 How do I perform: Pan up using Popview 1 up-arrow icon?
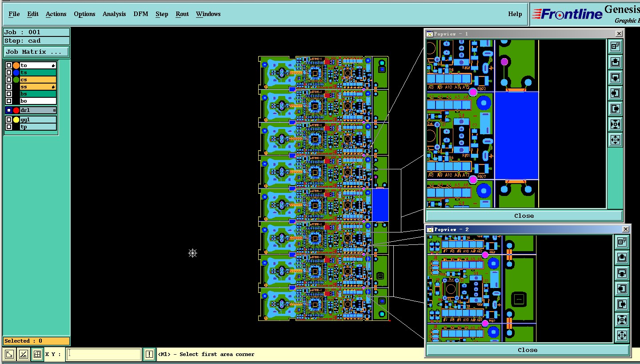(x=615, y=62)
